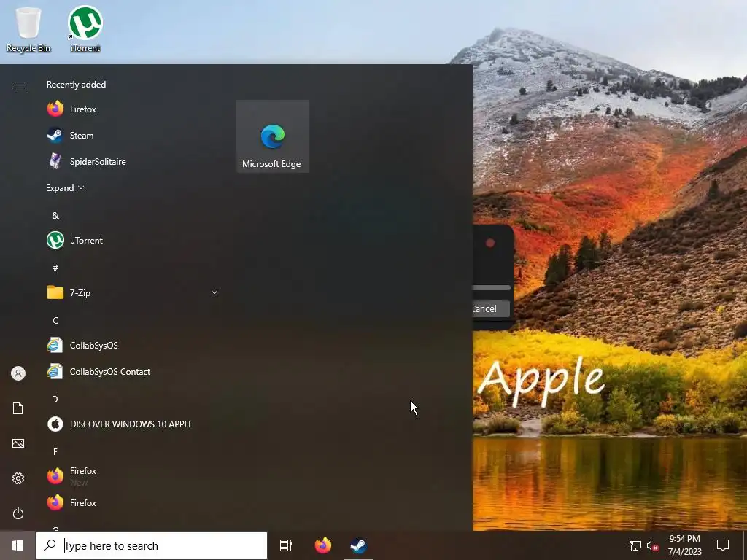Jump to the & letter group header

click(55, 216)
